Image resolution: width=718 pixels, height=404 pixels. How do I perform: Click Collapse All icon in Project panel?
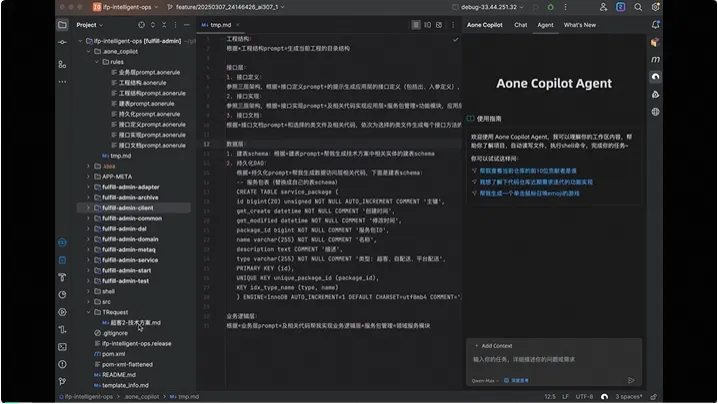(164, 25)
